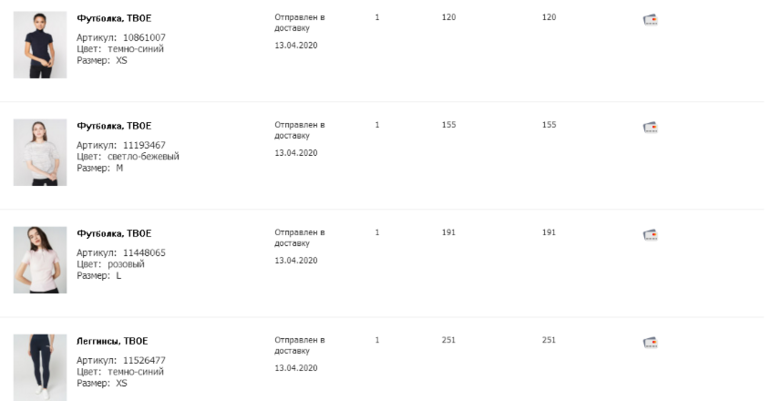Open thumbnail of dark-blue t-shirt
This screenshot has height=401, width=770.
point(40,45)
